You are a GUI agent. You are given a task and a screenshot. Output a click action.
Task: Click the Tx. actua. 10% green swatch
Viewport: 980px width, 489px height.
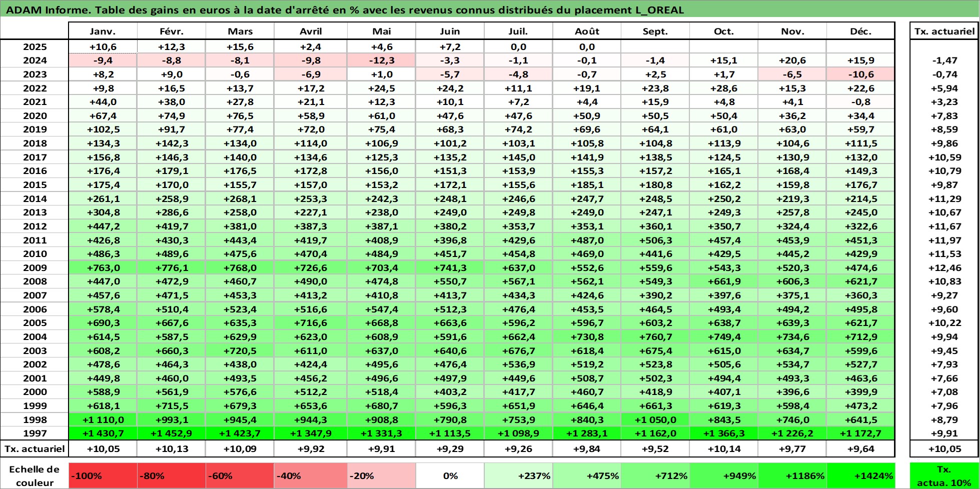pyautogui.click(x=944, y=476)
